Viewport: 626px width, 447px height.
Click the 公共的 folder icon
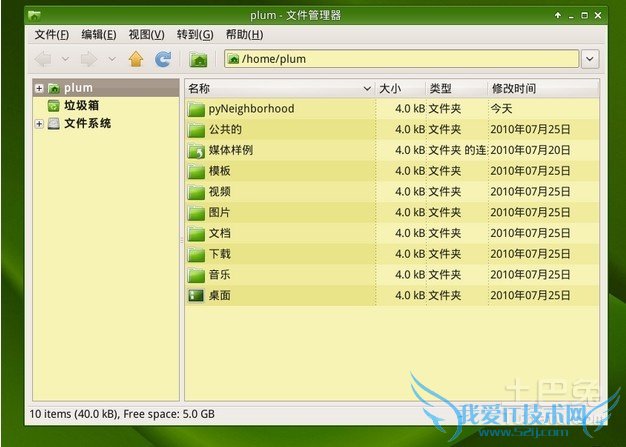196,130
